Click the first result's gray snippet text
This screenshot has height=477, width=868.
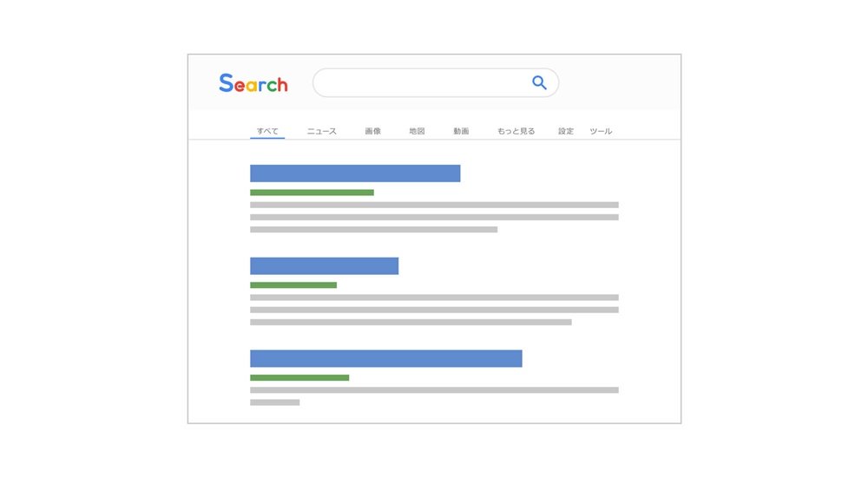point(434,217)
